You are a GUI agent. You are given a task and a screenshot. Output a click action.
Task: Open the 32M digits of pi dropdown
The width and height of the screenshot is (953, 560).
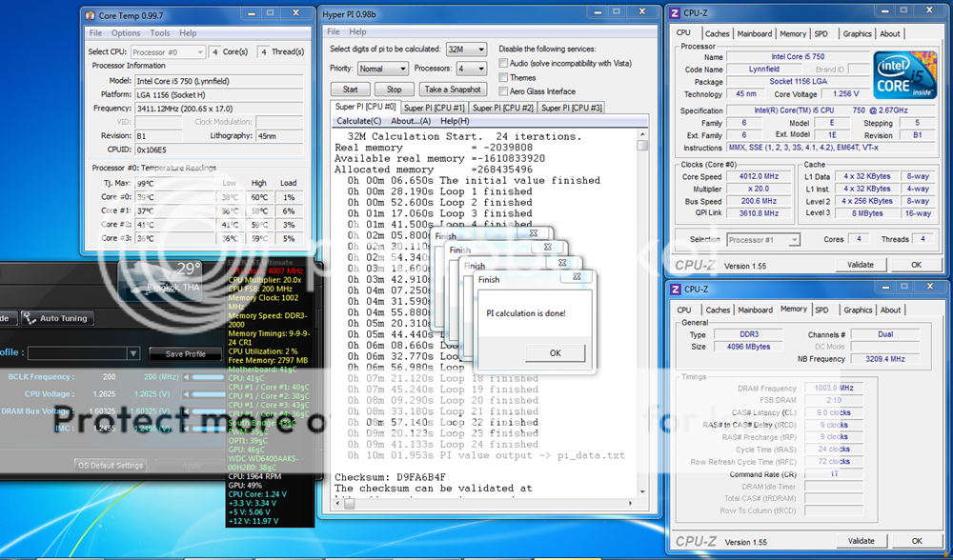pyautogui.click(x=467, y=49)
